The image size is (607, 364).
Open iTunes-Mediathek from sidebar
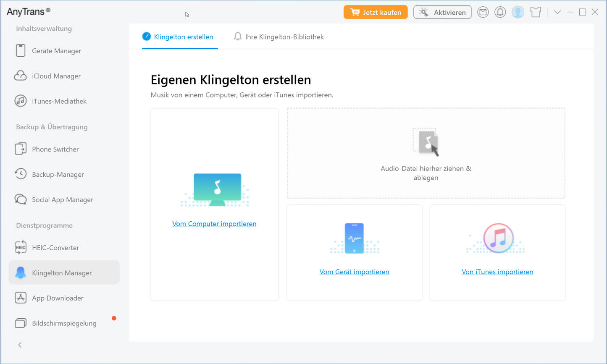click(59, 101)
